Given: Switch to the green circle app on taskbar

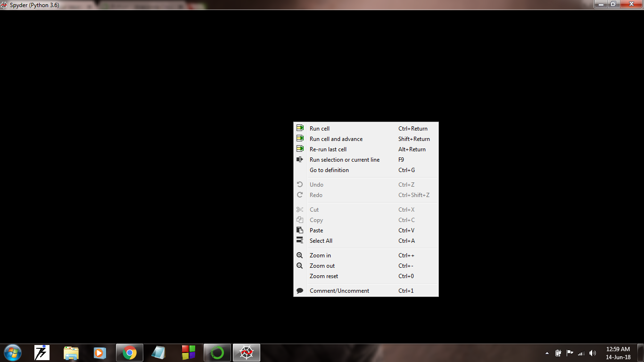Looking at the screenshot, I should [x=217, y=353].
